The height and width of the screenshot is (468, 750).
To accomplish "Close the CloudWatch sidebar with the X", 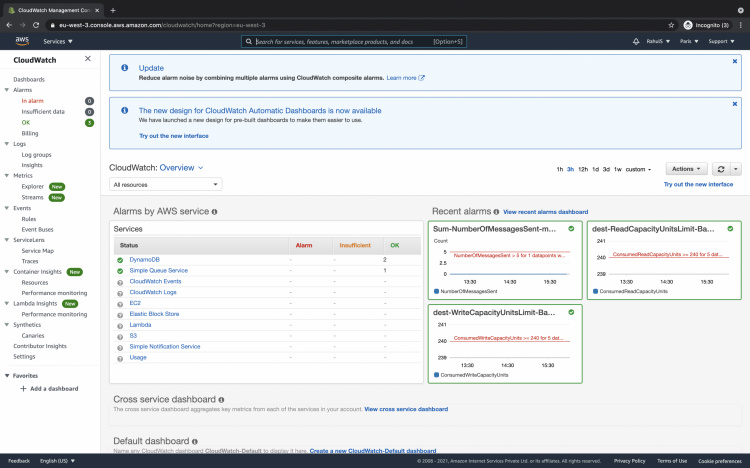I will [88, 59].
